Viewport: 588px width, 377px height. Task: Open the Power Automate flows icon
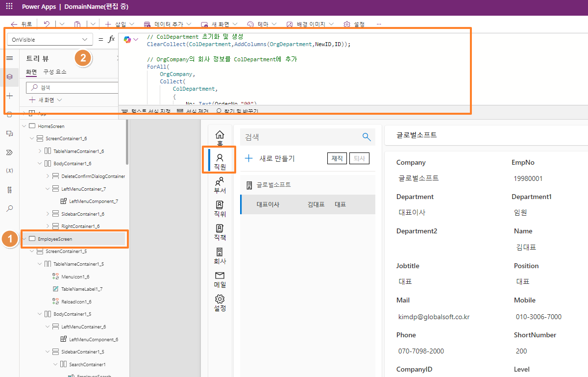(9, 152)
